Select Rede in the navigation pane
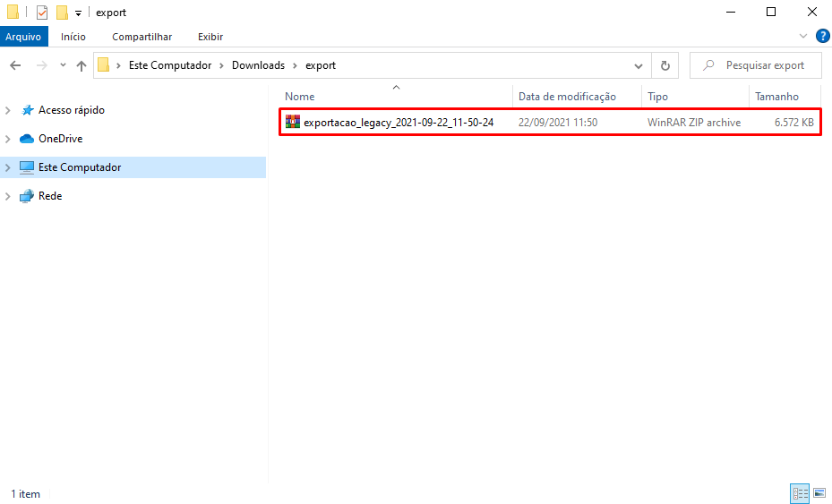This screenshot has width=832, height=504. pos(50,196)
